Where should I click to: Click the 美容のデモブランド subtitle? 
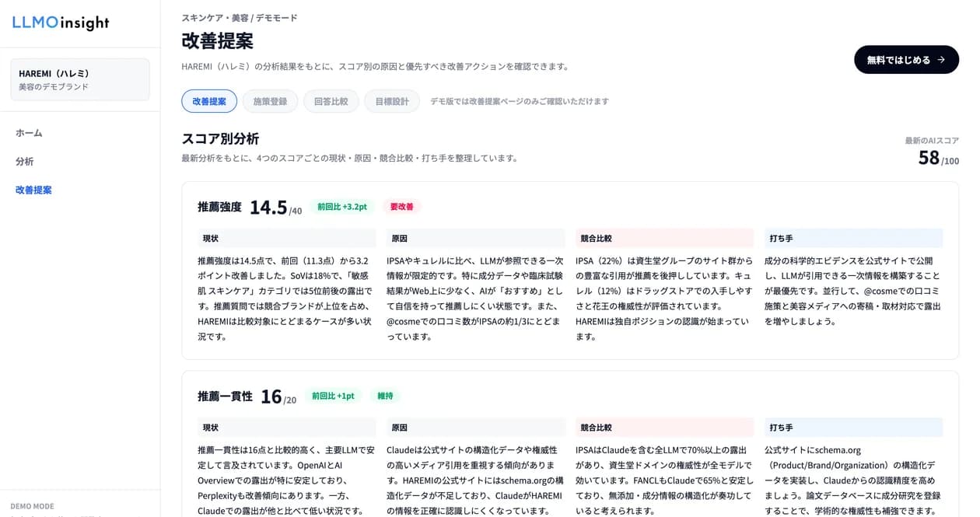(54, 86)
